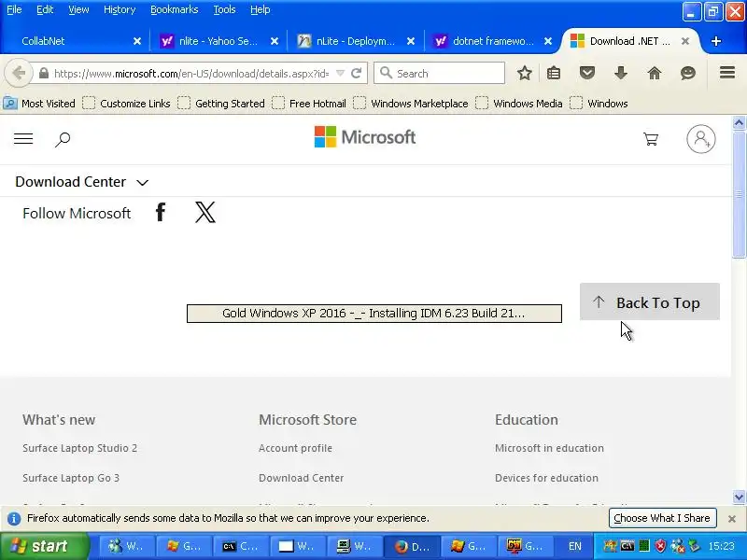Screen dimensions: 747x560
Task: Open the shopping cart icon
Action: (x=650, y=139)
